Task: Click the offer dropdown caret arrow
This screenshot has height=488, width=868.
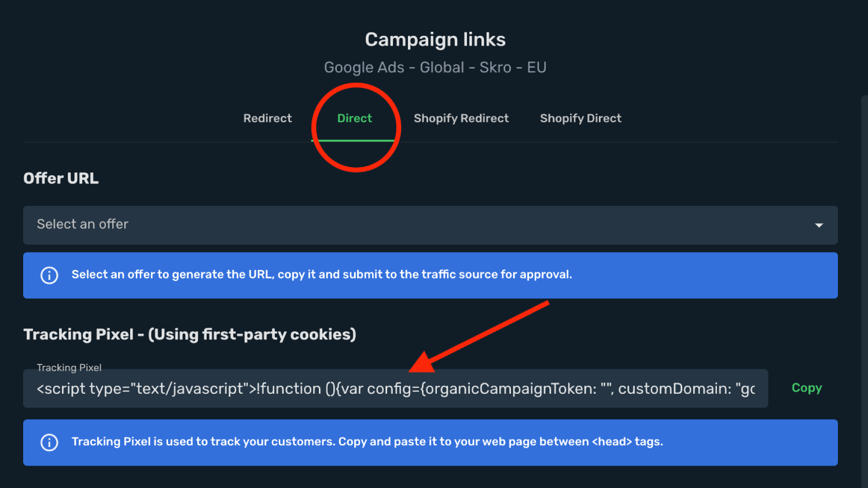Action: 819,225
